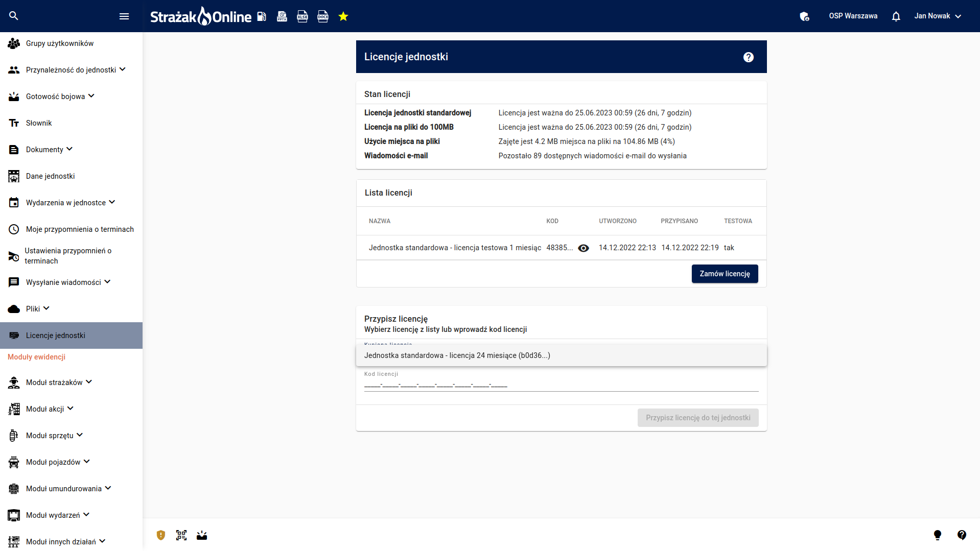Expand Moduł umundurowania menu

click(x=108, y=488)
